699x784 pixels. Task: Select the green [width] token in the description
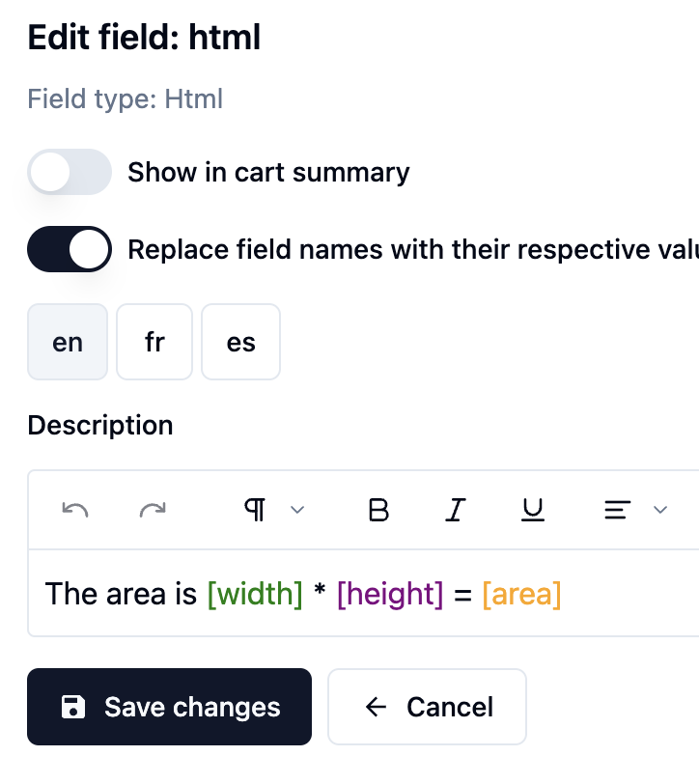tap(254, 594)
